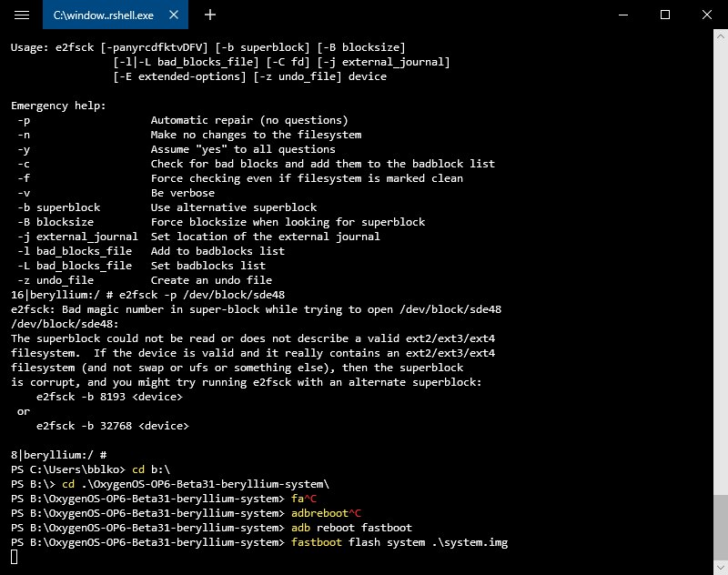The height and width of the screenshot is (575, 728).
Task: Click 'Make no changes to the filesystem' text
Action: 256,135
